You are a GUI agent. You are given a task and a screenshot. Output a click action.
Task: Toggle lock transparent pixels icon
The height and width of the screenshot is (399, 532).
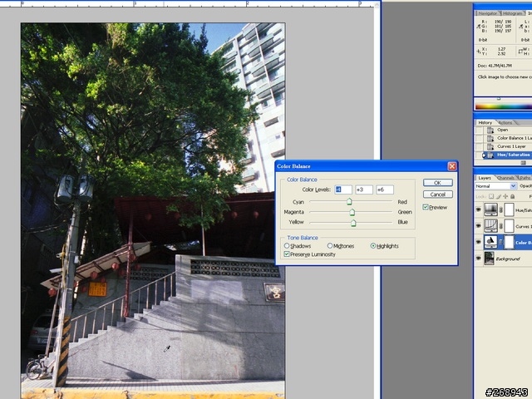tap(491, 196)
